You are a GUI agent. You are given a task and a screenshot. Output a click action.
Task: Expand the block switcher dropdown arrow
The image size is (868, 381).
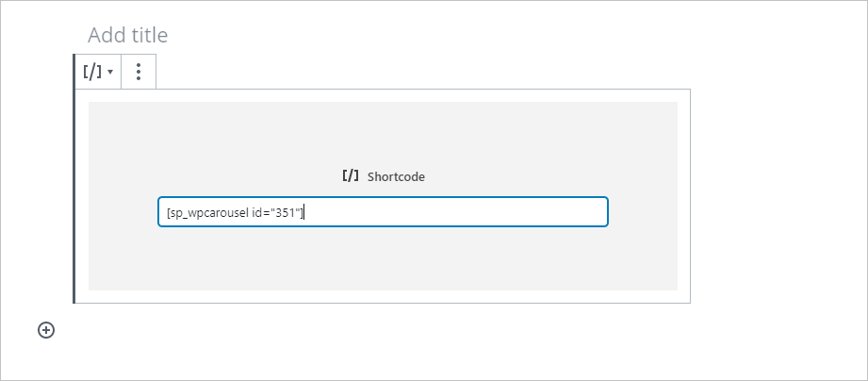tap(110, 73)
